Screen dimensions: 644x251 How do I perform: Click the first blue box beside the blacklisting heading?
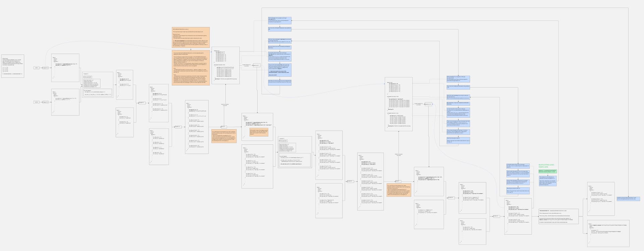click(517, 166)
